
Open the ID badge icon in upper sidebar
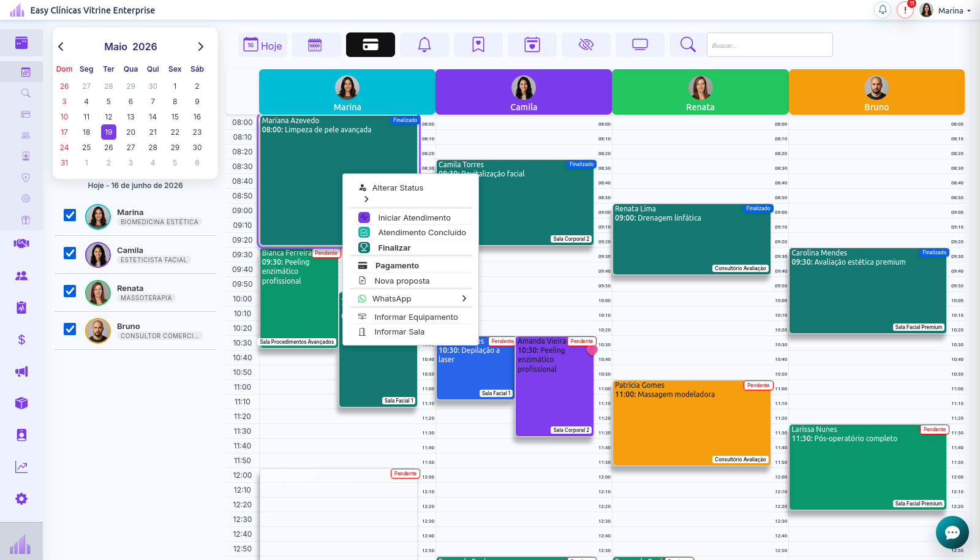(x=26, y=156)
